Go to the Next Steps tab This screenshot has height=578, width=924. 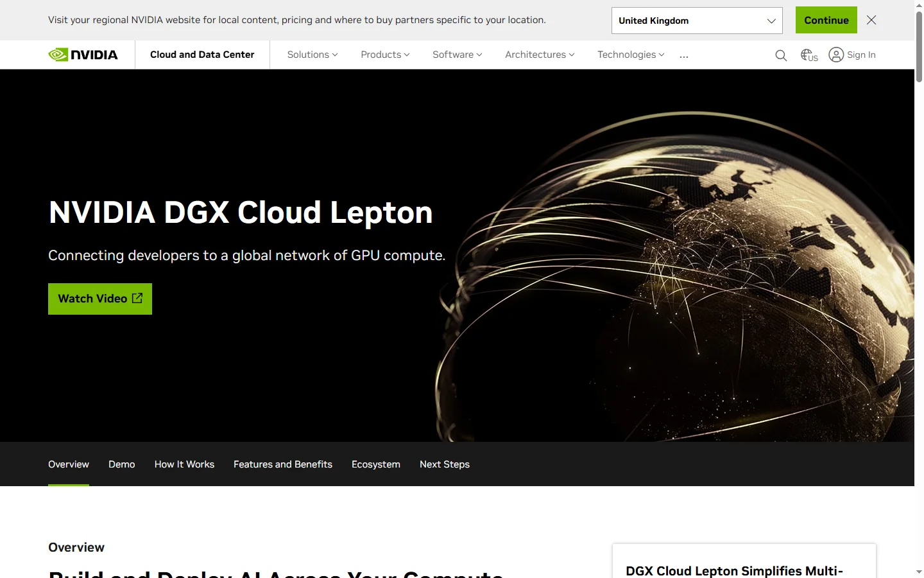coord(445,464)
